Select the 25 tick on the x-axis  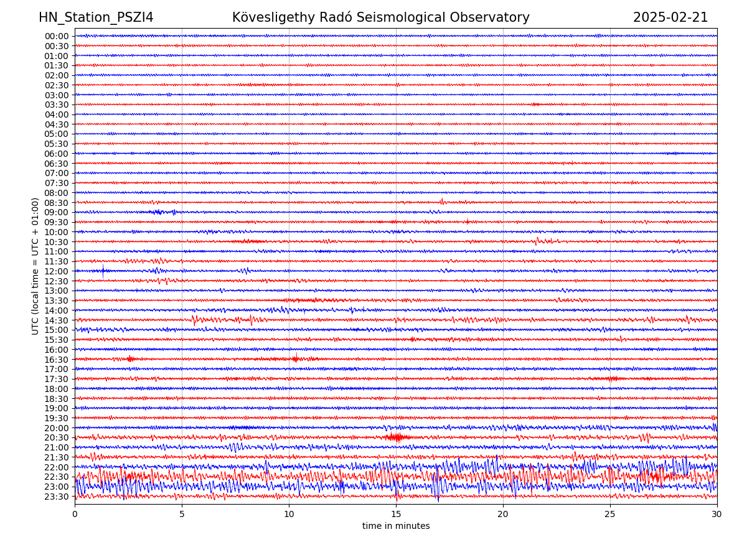[610, 515]
